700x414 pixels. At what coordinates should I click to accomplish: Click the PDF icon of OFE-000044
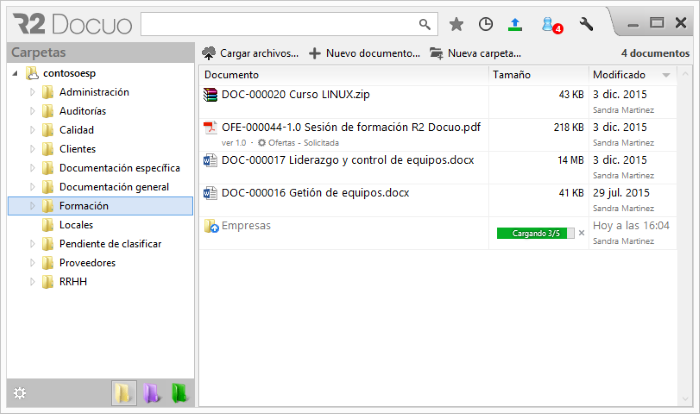tap(210, 128)
